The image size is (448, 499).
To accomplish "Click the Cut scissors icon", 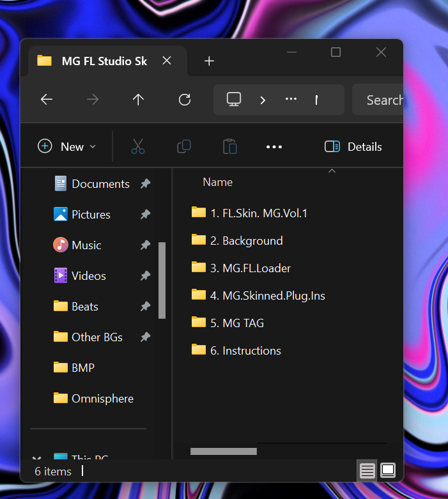I will [x=138, y=146].
